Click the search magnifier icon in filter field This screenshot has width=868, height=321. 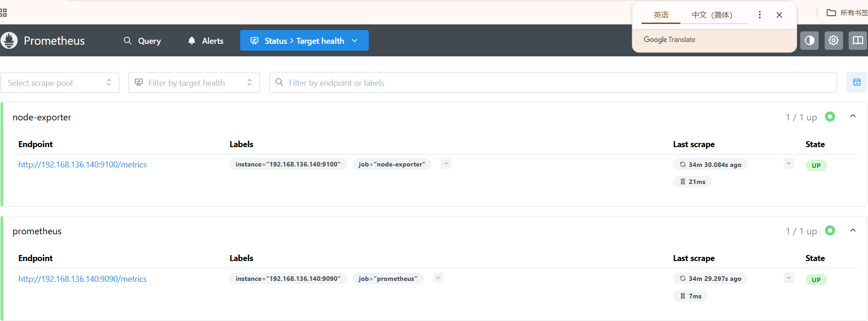pyautogui.click(x=279, y=82)
